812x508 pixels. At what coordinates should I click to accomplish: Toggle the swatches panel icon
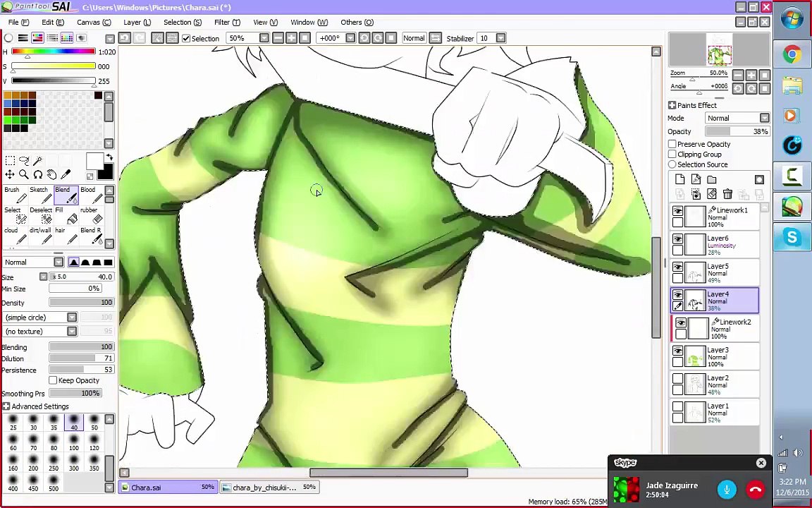pyautogui.click(x=67, y=38)
